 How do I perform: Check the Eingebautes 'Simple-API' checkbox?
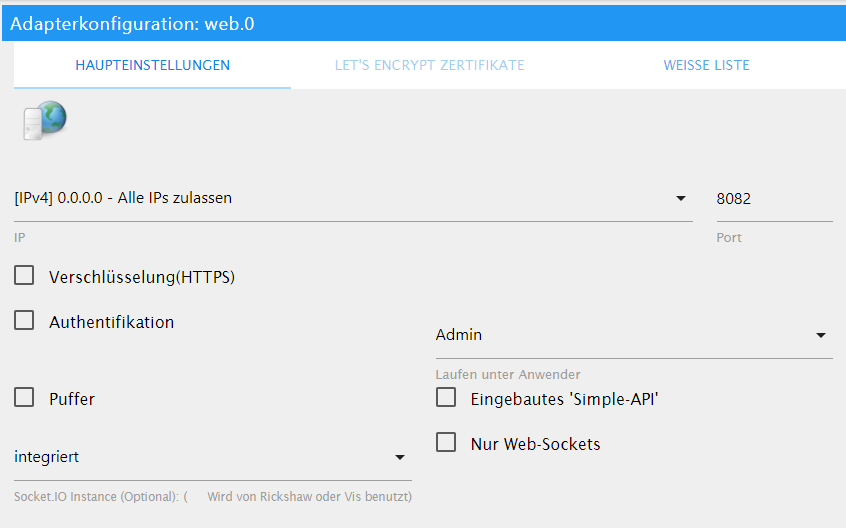coord(446,397)
